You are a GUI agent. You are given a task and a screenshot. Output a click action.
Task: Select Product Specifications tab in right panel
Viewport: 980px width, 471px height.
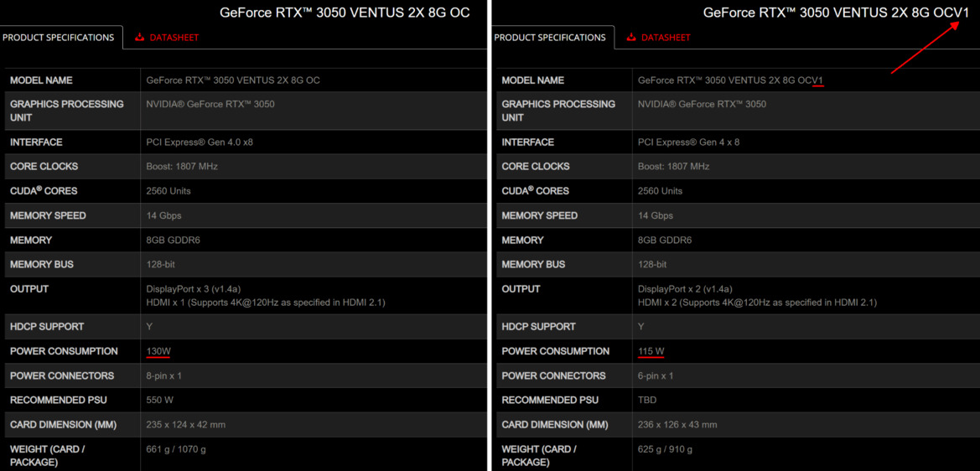[x=550, y=38]
